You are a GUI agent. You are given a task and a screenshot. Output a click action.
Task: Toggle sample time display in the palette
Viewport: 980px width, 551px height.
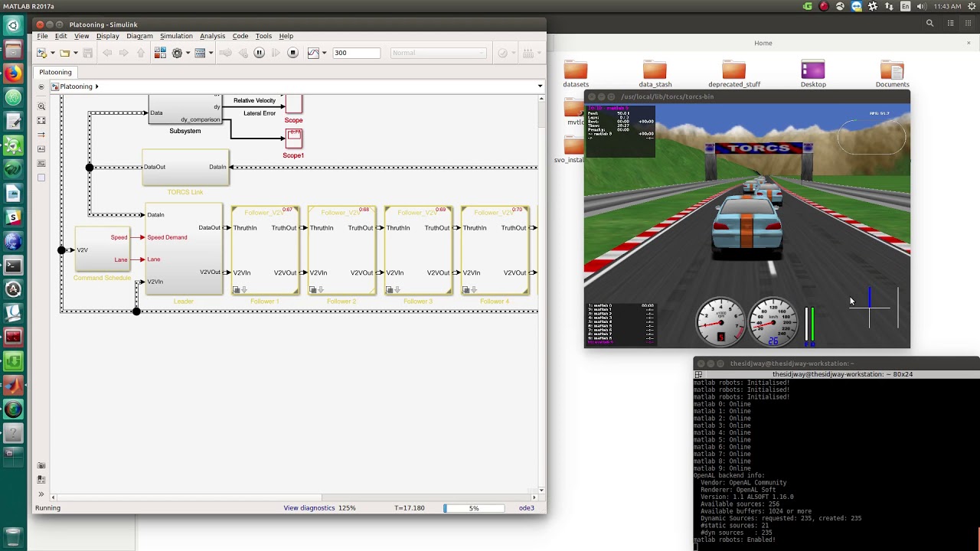41,135
